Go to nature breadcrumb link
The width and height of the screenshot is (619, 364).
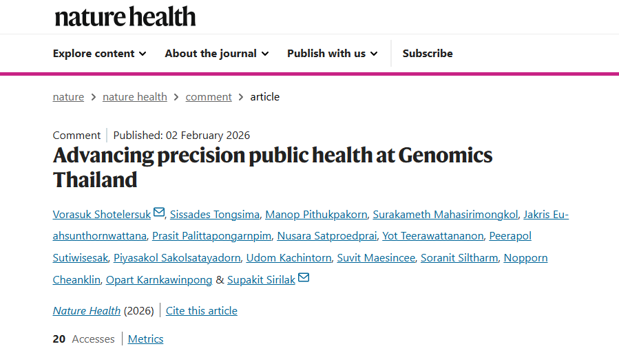(x=68, y=97)
